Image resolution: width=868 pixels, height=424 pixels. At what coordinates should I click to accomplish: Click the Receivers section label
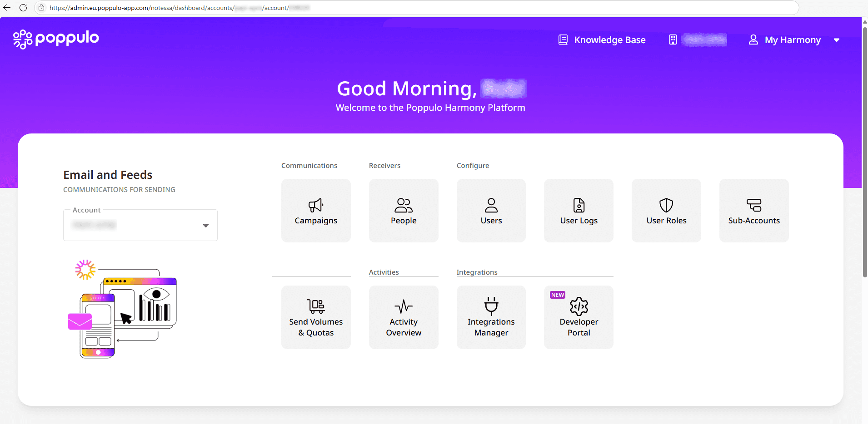click(384, 166)
